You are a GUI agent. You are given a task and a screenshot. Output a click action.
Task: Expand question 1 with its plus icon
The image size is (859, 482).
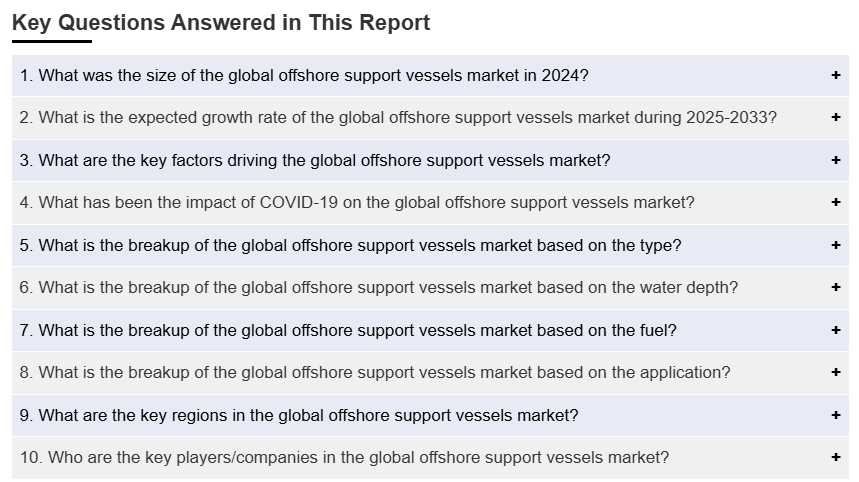835,75
